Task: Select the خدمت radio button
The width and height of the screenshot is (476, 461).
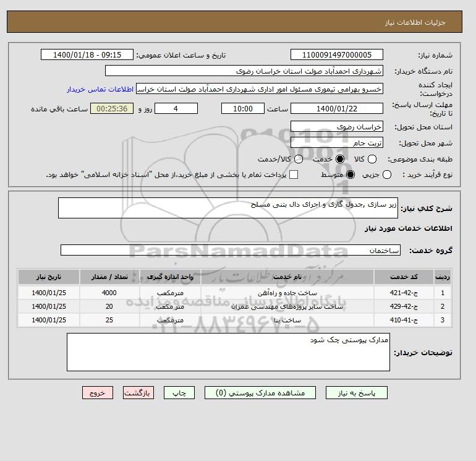Action: [340, 159]
